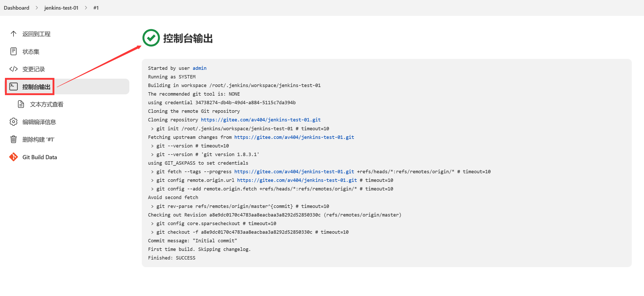Click the code brackets icon for 变更记录
Viewport: 644px width, 296px height.
[14, 69]
